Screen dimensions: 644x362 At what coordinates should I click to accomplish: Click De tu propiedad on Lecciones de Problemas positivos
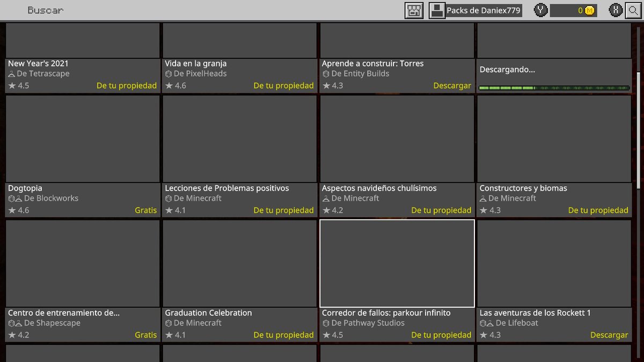pos(284,210)
